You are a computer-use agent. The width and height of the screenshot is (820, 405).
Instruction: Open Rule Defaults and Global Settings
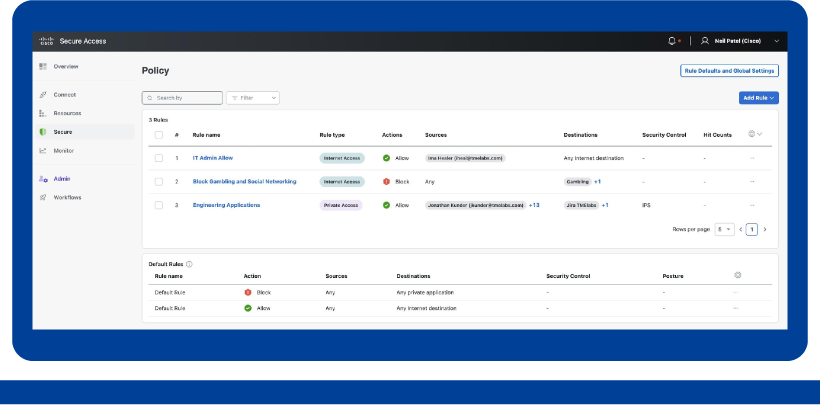[729, 71]
